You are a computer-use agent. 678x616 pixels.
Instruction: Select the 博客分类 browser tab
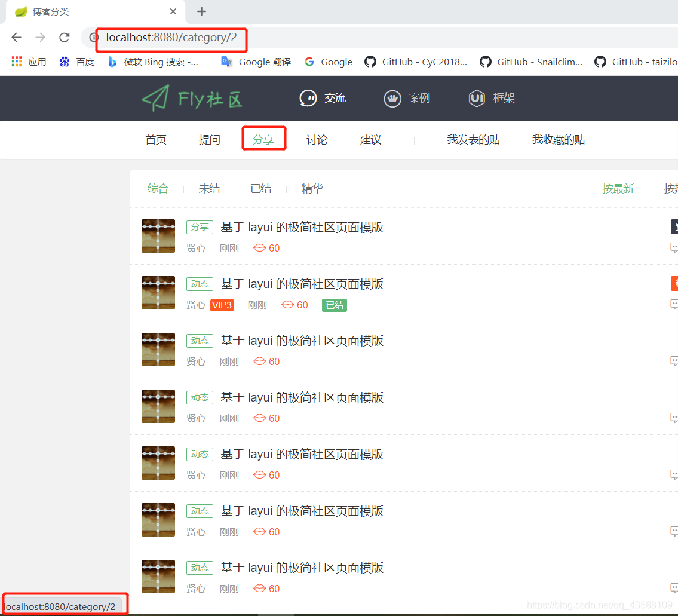click(x=95, y=12)
